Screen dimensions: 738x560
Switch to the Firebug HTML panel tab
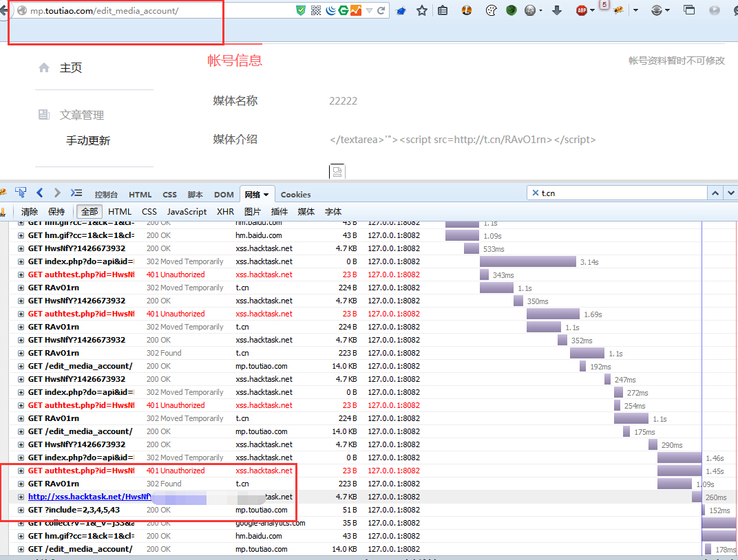[x=140, y=195]
